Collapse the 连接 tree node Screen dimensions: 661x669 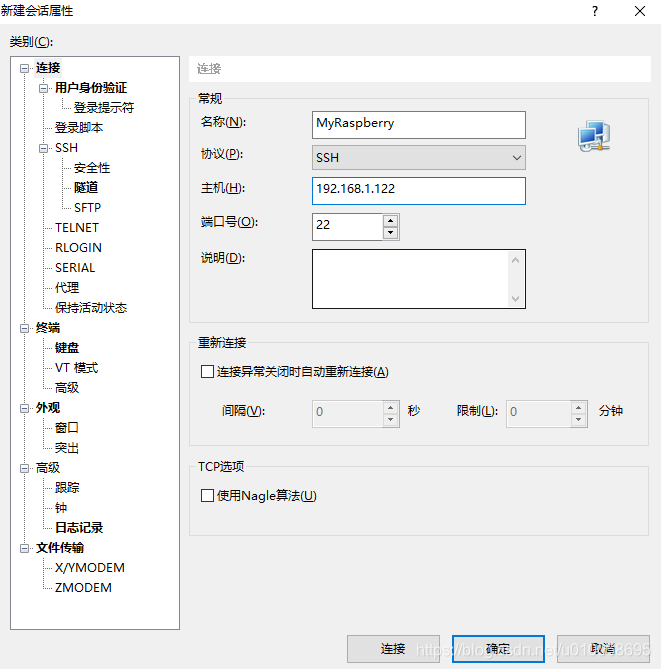coord(25,68)
